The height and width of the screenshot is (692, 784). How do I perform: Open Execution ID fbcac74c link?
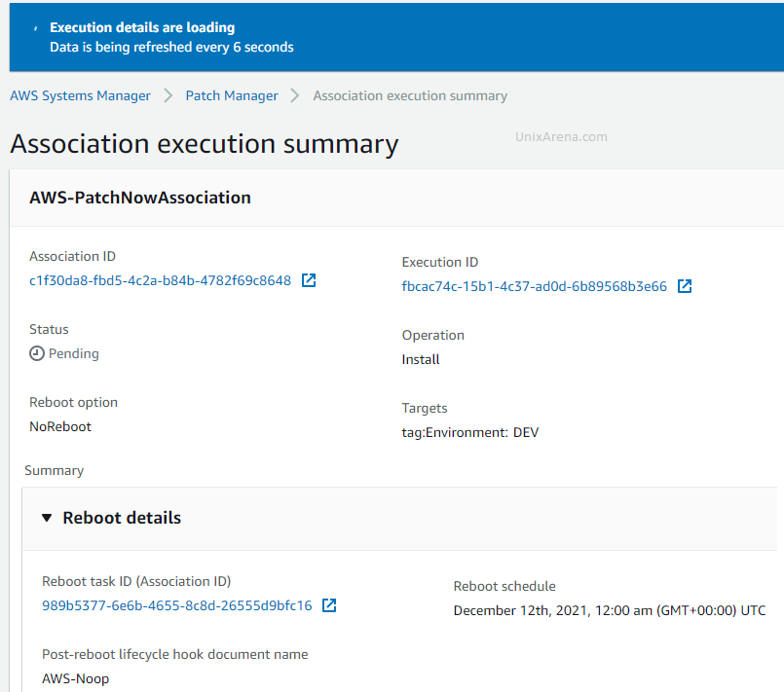click(534, 286)
